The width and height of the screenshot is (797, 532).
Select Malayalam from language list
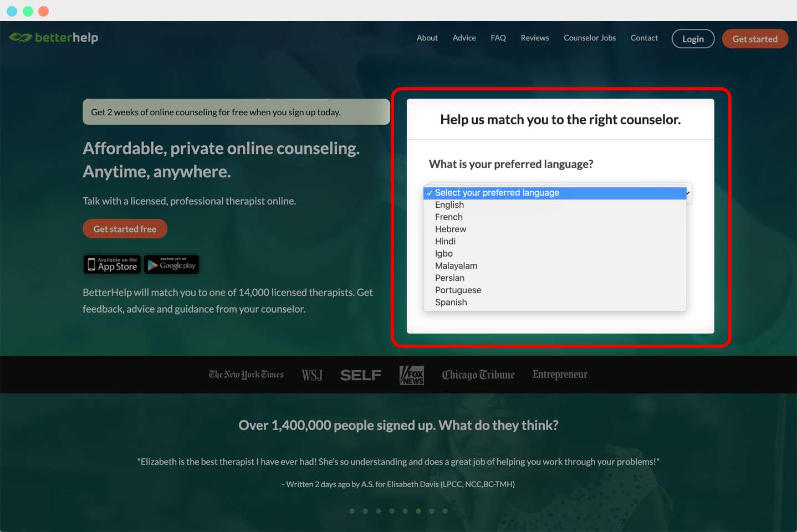point(555,266)
